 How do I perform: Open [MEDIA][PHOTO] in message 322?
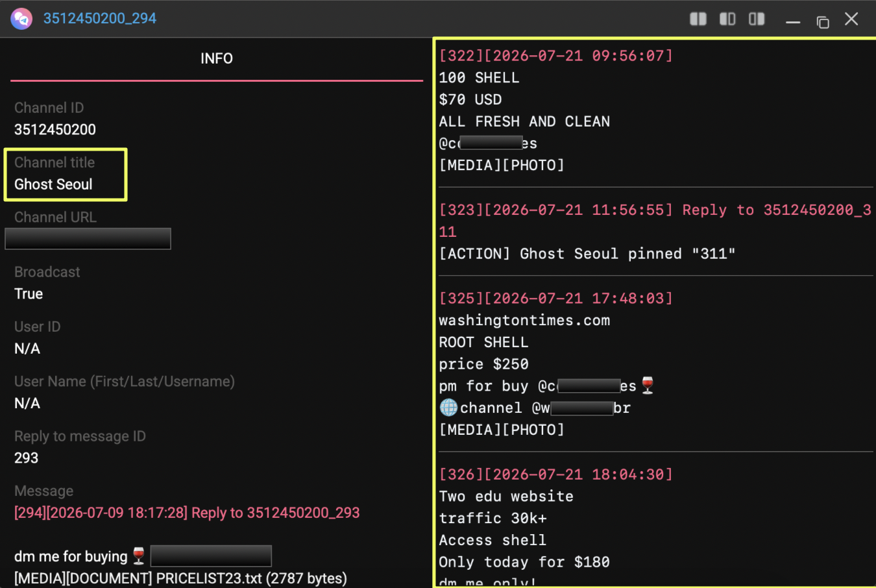coord(502,165)
